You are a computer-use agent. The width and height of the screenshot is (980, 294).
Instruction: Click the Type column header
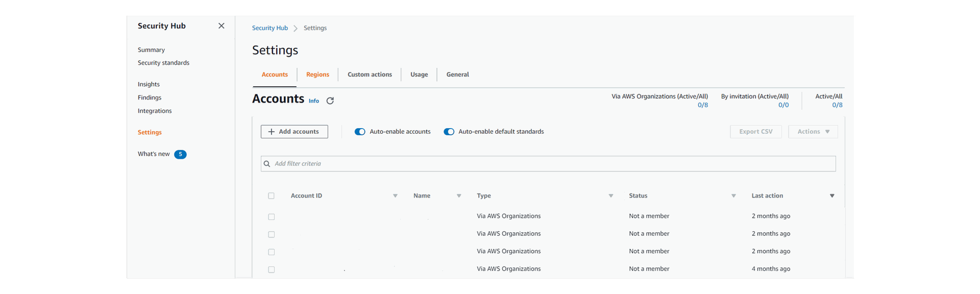484,196
